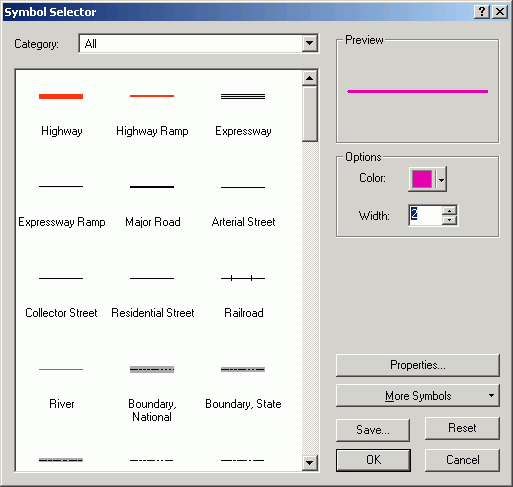
Task: Open the Color picker dropdown arrow
Action: click(441, 180)
